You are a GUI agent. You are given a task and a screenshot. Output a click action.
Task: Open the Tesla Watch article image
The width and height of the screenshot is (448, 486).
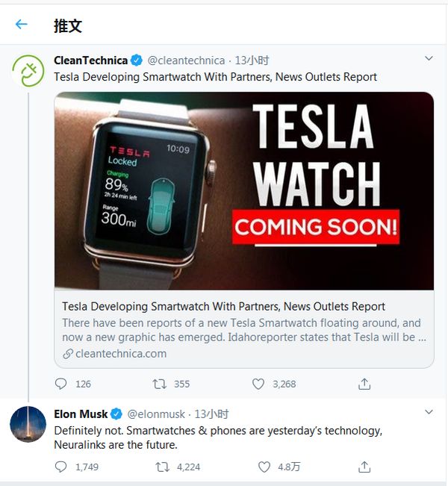244,190
